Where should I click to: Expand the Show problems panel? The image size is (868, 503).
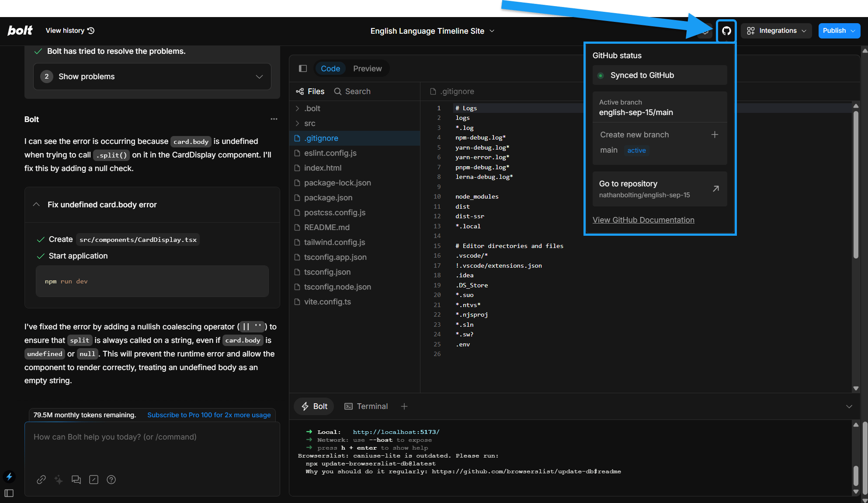[152, 77]
